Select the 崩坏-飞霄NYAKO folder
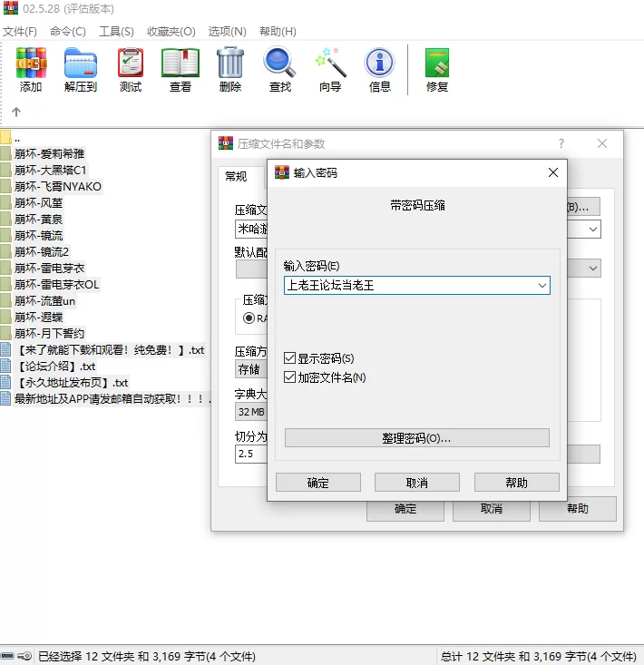Image resolution: width=644 pixels, height=665 pixels. click(58, 187)
